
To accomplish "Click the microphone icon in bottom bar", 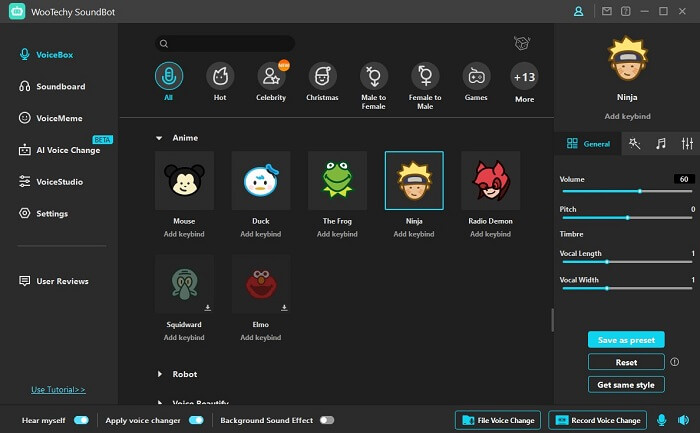I will [661, 420].
